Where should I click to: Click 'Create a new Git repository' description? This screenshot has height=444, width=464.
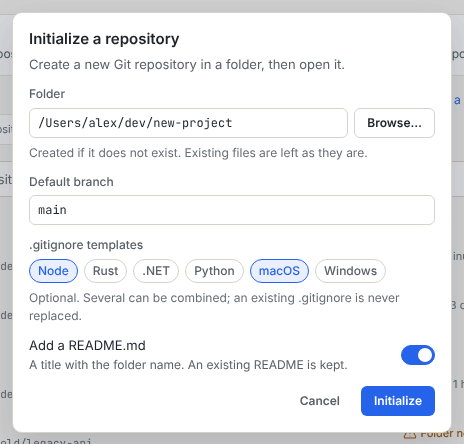pyautogui.click(x=187, y=64)
